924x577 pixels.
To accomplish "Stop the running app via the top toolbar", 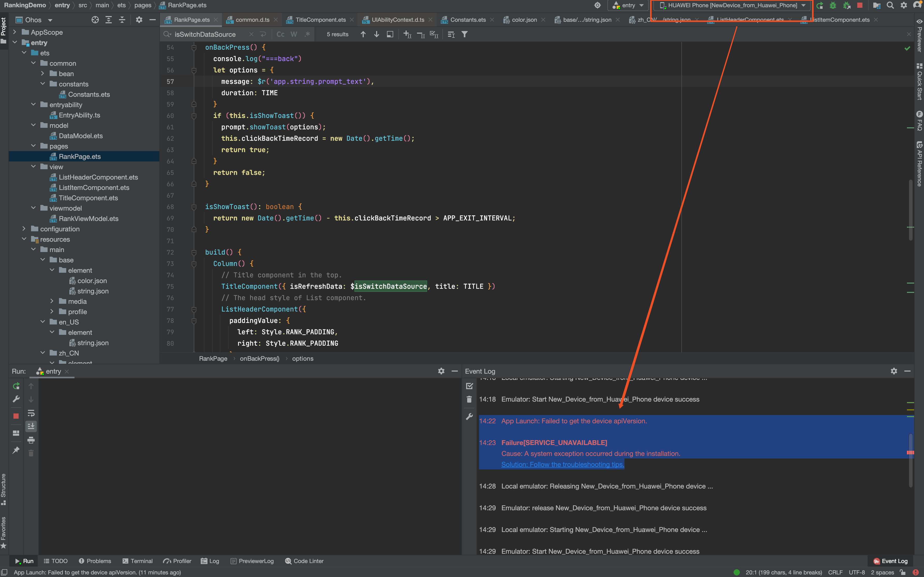I will [860, 5].
